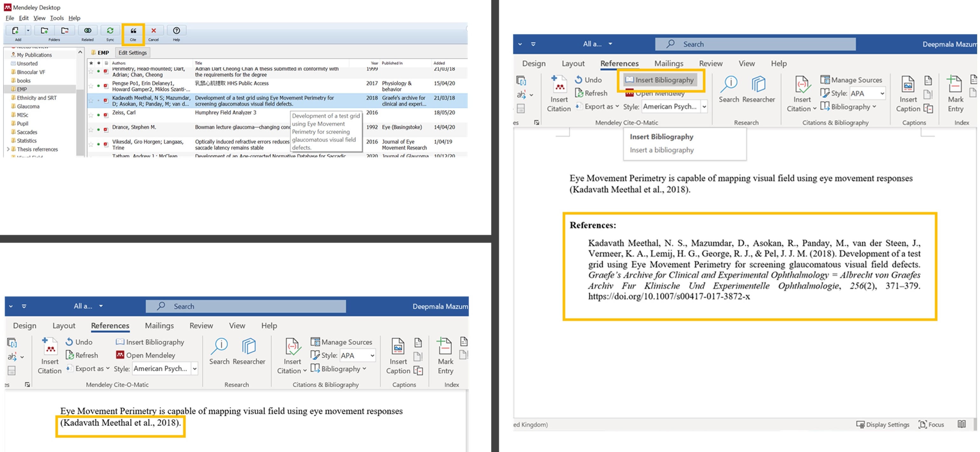Toggle the read status dot on the Vikesdal row

click(99, 144)
